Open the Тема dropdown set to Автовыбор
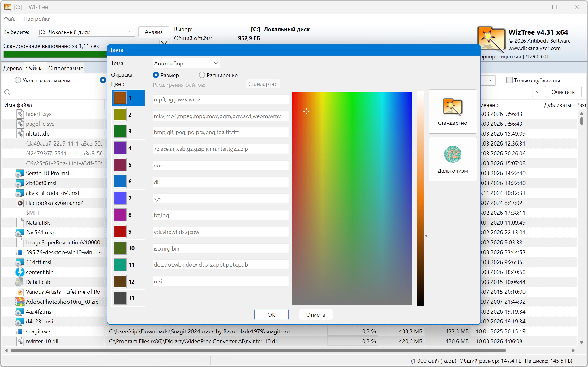The width and height of the screenshot is (588, 367). [x=186, y=63]
